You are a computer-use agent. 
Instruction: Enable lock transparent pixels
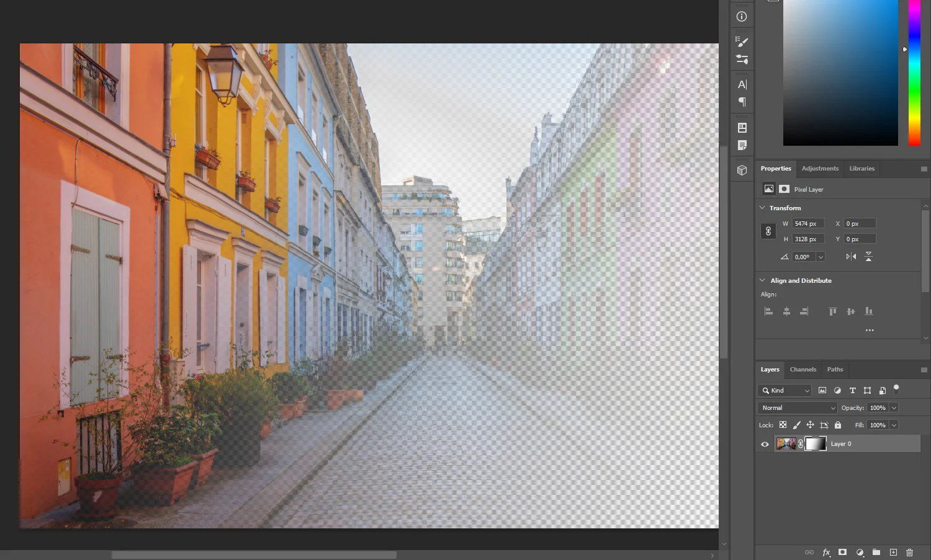coord(783,425)
